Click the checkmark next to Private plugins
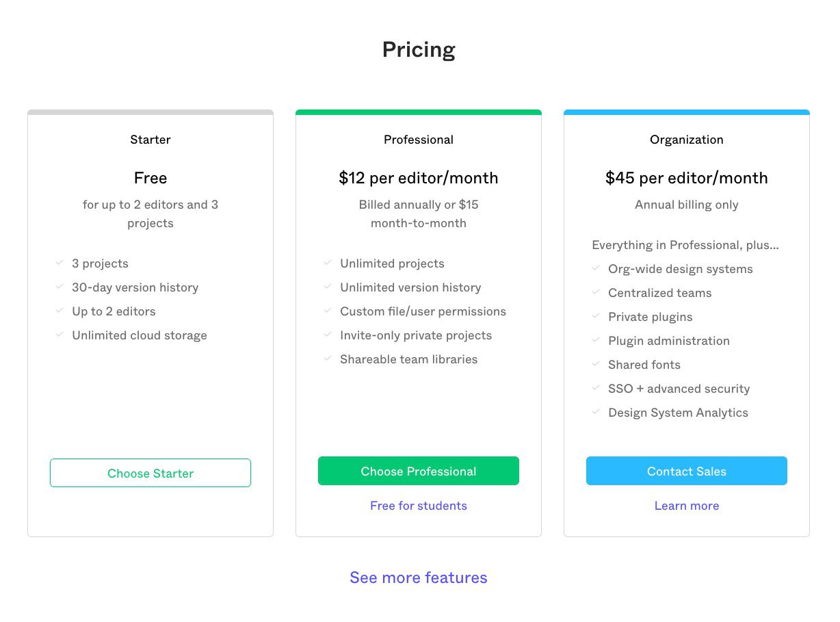 pos(596,316)
